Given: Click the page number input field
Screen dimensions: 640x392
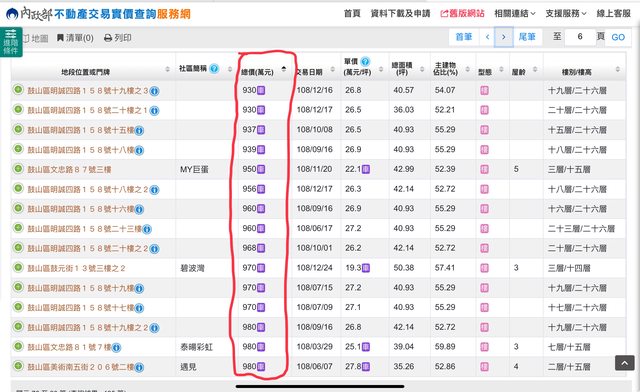Looking at the screenshot, I should pos(580,37).
